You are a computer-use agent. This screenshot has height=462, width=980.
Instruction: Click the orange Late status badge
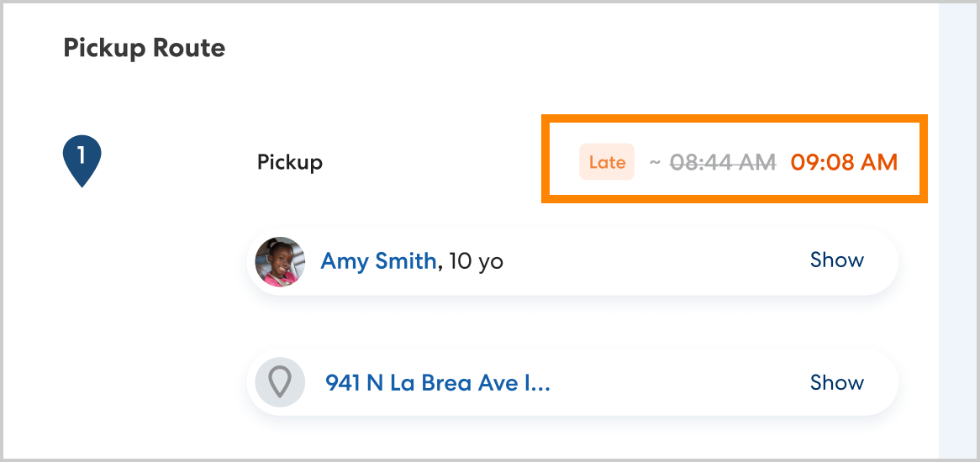(x=606, y=162)
